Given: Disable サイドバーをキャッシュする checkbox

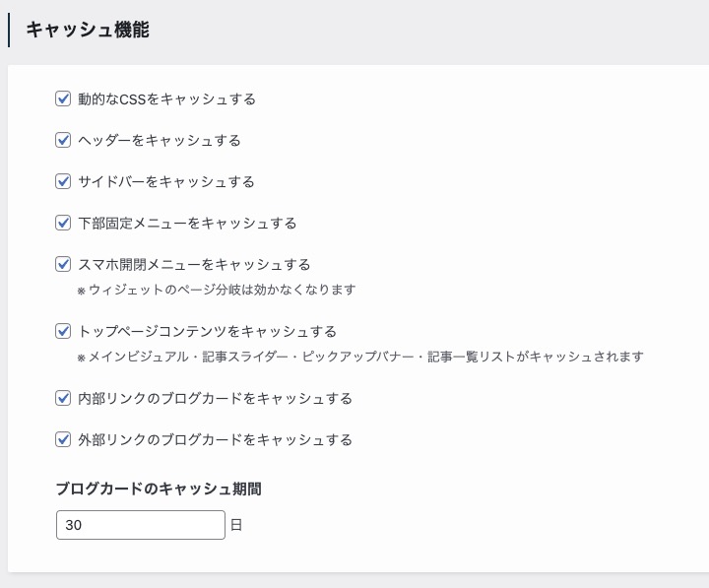Looking at the screenshot, I should 63,181.
